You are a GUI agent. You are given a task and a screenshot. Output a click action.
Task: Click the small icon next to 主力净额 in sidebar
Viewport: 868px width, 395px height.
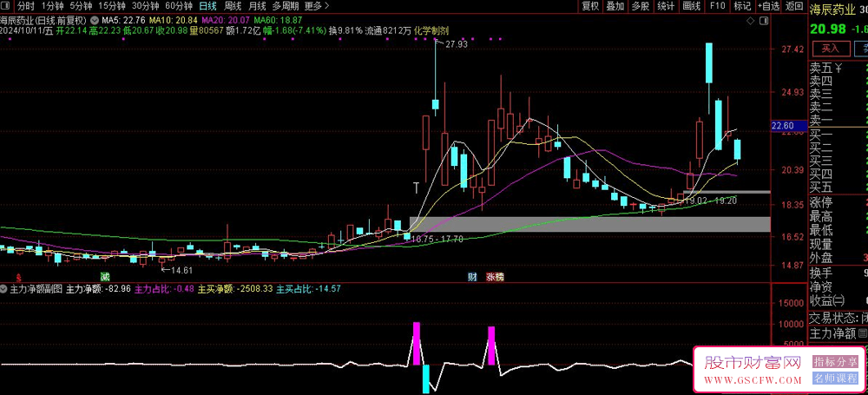click(x=863, y=332)
